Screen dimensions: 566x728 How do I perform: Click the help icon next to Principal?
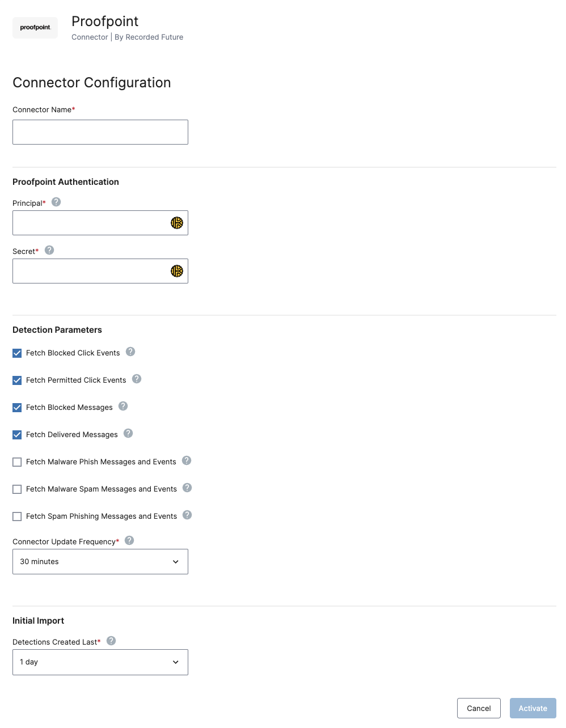(56, 202)
